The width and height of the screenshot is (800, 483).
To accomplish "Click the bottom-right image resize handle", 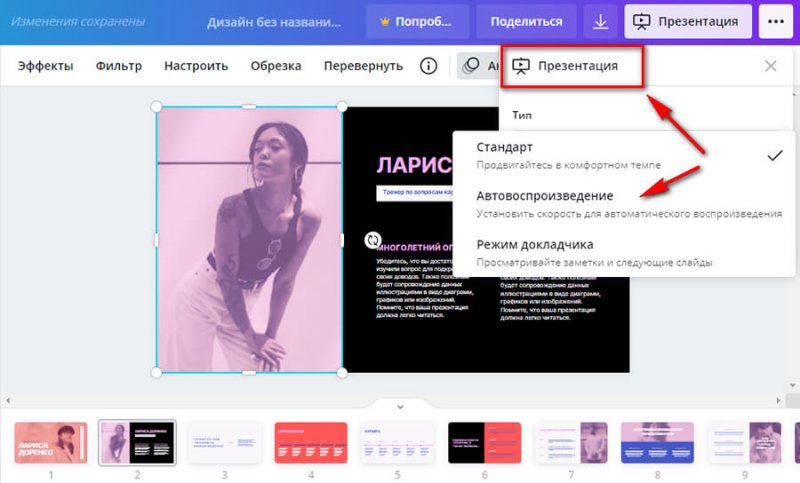I will 342,372.
